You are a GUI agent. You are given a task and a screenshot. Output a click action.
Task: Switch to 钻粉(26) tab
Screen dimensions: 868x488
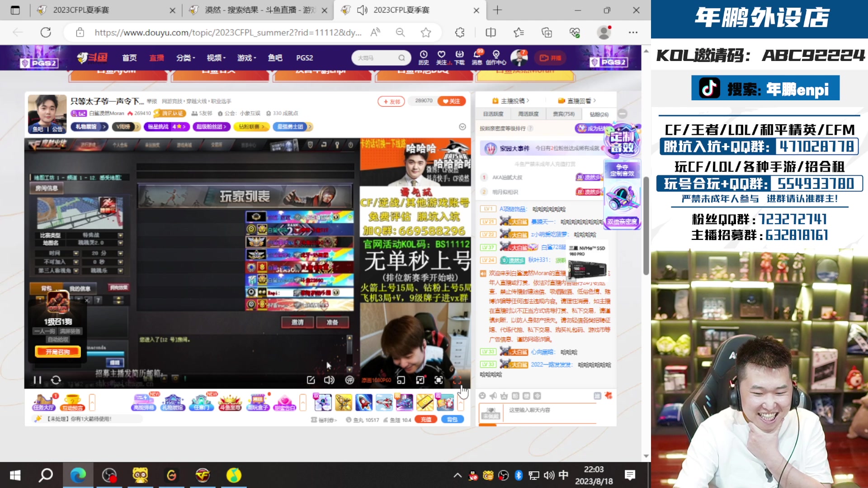coord(599,114)
